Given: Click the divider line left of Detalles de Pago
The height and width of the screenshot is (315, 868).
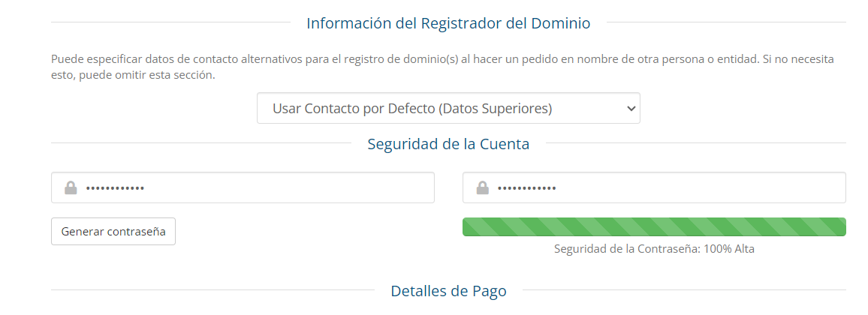Looking at the screenshot, I should 210,290.
